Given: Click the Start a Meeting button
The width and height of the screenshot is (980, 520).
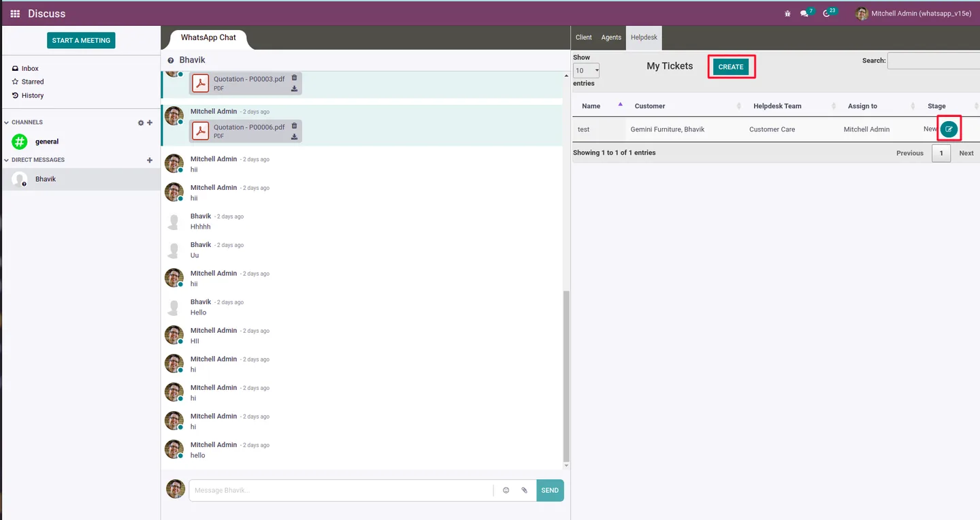Looking at the screenshot, I should click(81, 40).
